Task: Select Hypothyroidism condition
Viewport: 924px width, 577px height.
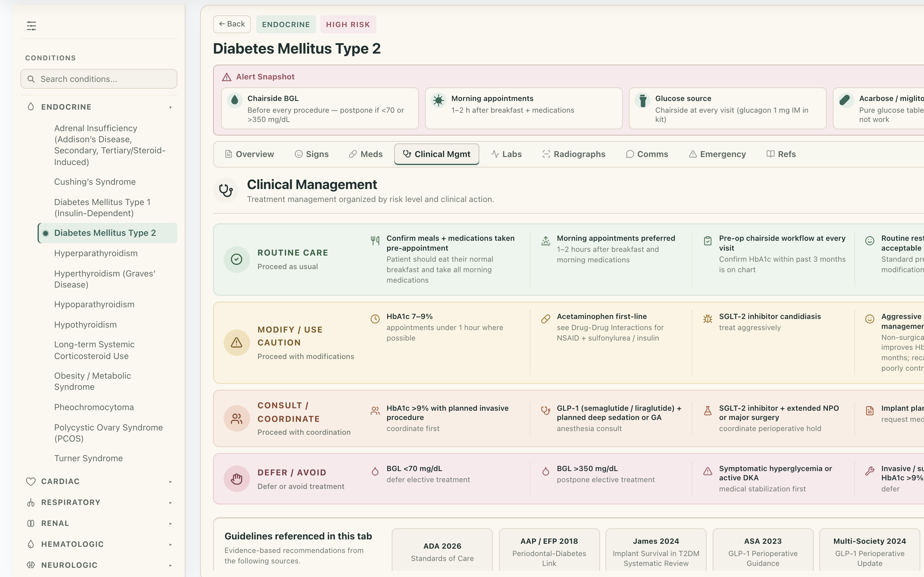Action: 107,325
